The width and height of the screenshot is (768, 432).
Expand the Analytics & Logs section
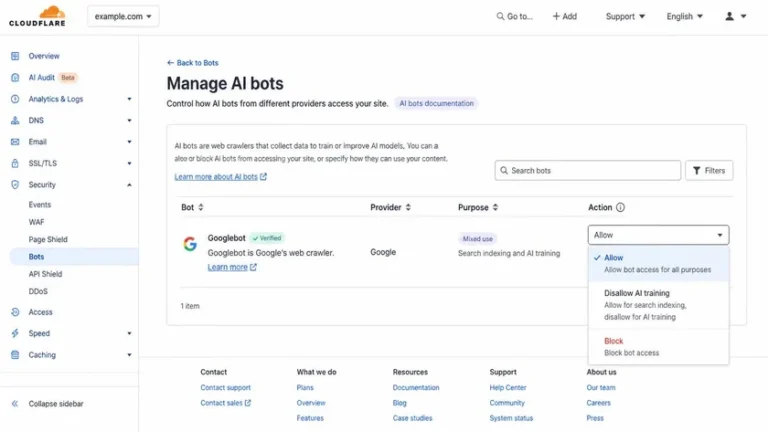click(129, 99)
